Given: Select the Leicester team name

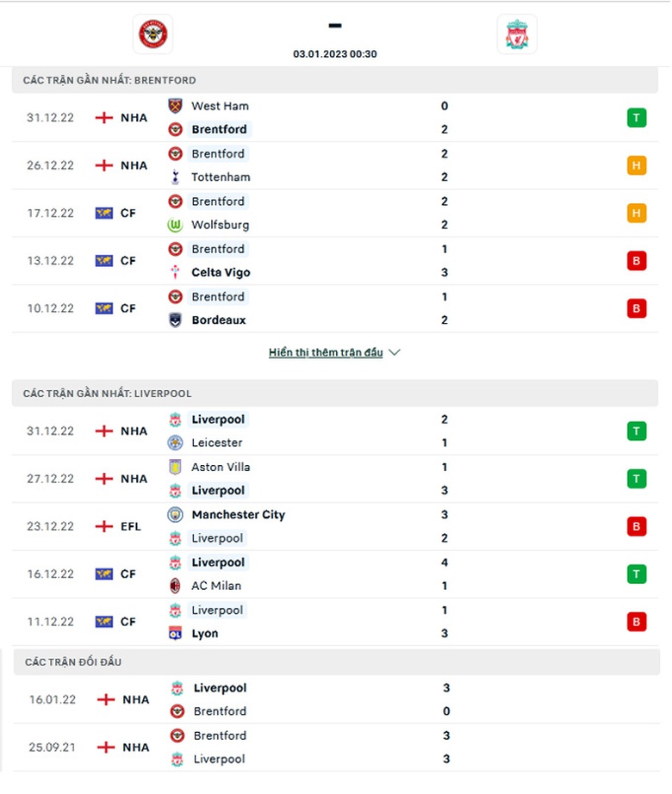Looking at the screenshot, I should click(216, 443).
